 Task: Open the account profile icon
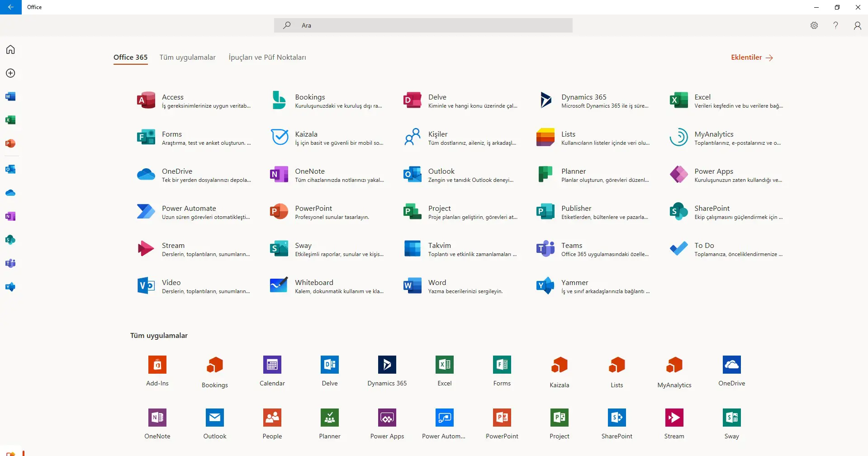[x=857, y=26]
